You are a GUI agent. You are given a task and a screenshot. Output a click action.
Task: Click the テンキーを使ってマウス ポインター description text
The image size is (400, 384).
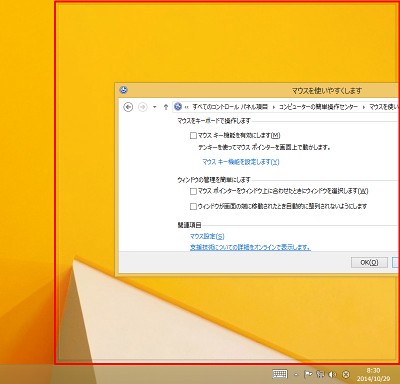click(x=264, y=147)
